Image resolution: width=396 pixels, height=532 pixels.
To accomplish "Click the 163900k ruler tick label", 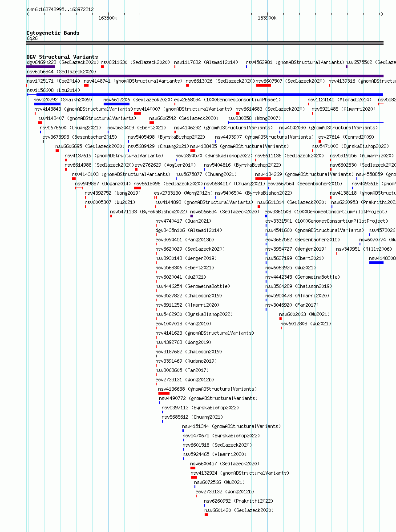I will point(267,18).
